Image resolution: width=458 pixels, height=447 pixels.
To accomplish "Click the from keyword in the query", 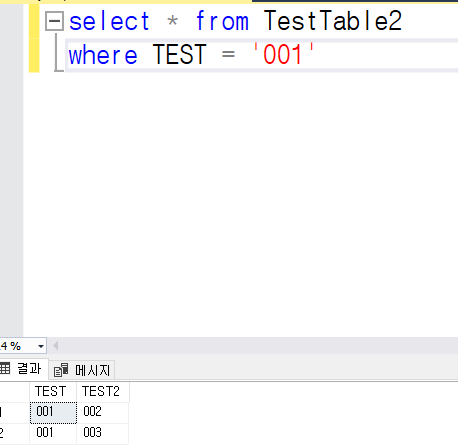I will 222,21.
